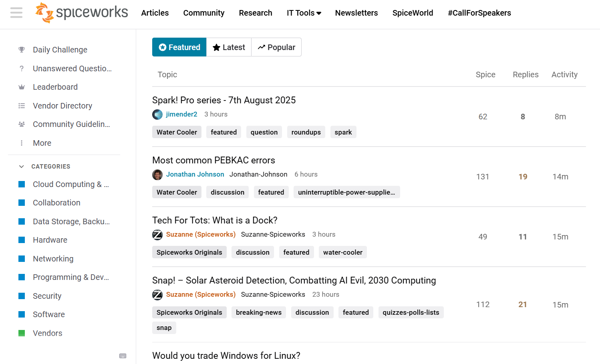Click jimender2's avatar image
Image resolution: width=600 pixels, height=364 pixels.
tap(157, 115)
